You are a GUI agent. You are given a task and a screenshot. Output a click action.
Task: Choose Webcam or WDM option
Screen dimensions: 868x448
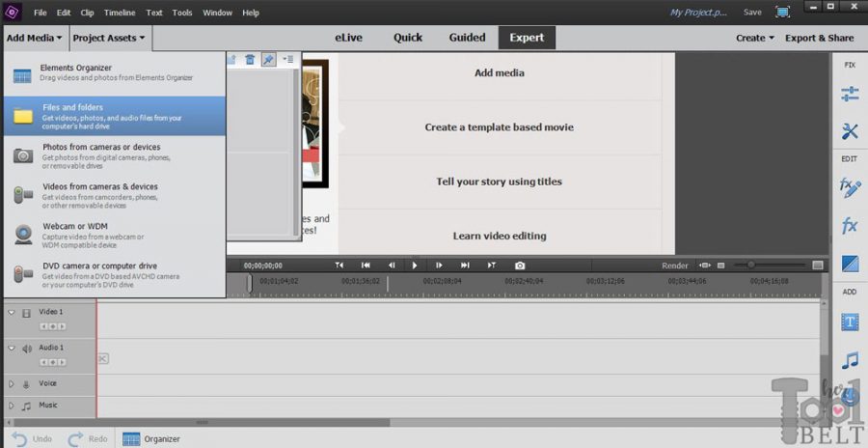(115, 235)
